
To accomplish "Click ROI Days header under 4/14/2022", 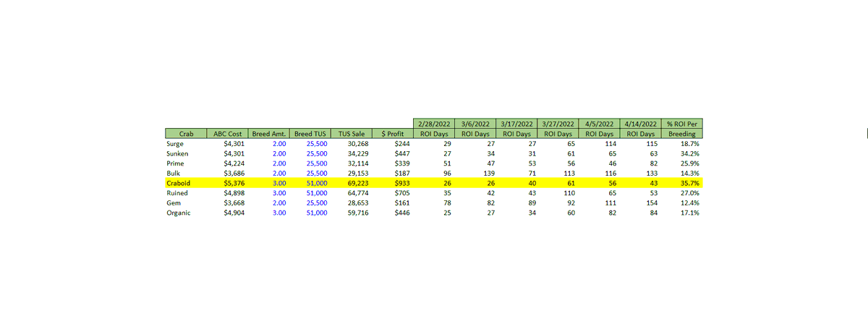I will (x=642, y=134).
